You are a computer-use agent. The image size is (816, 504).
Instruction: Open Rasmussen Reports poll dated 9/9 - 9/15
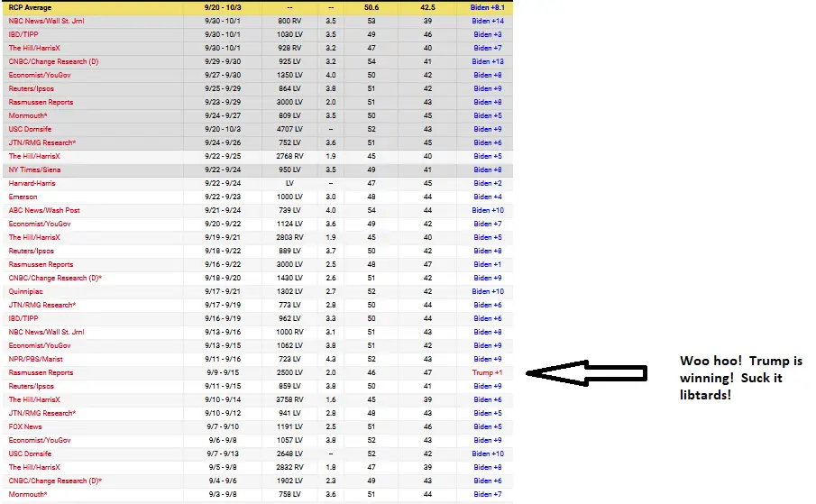coord(41,372)
